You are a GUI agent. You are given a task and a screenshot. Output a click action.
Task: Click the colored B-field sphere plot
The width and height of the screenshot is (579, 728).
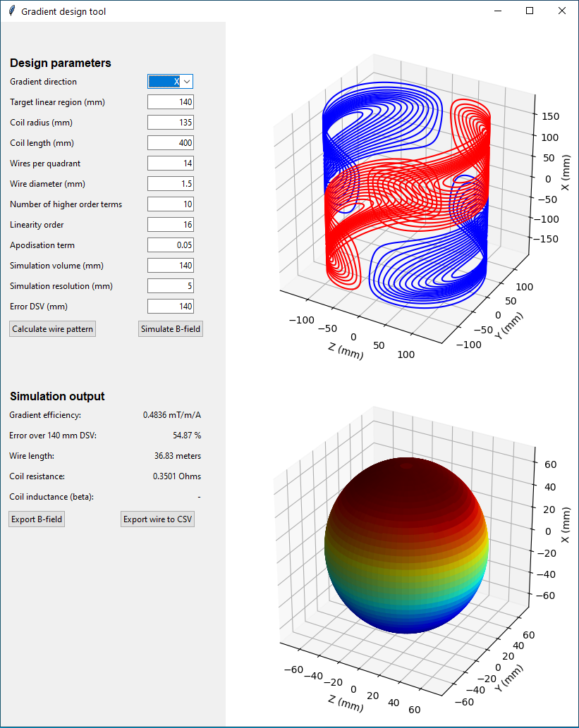point(406,545)
